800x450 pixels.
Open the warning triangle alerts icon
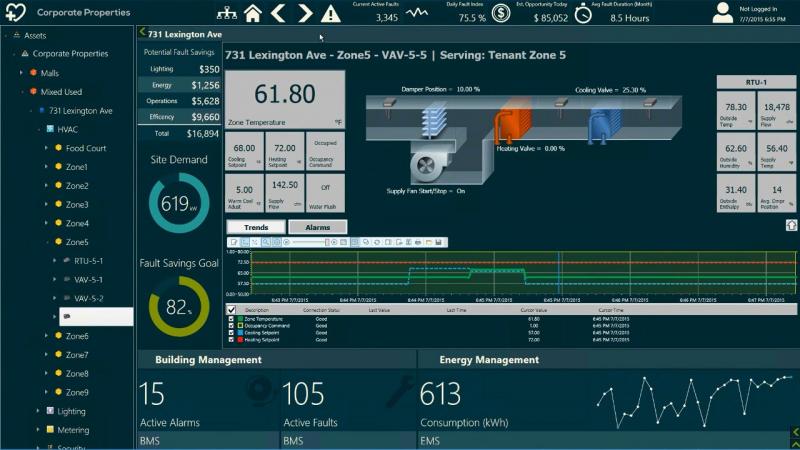331,13
